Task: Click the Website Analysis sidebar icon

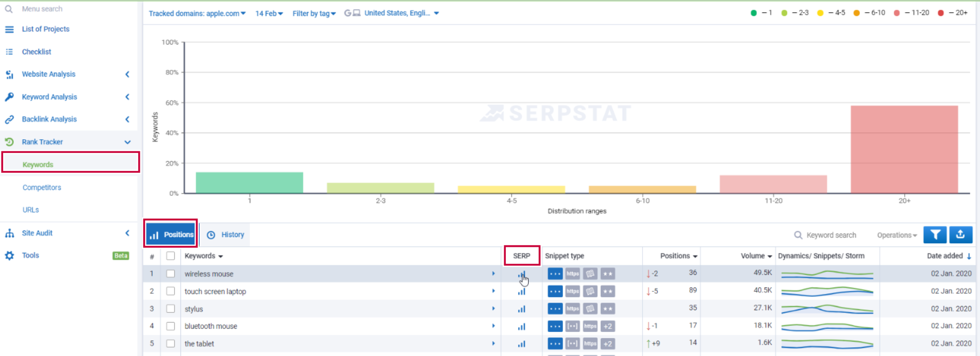Action: (x=9, y=74)
